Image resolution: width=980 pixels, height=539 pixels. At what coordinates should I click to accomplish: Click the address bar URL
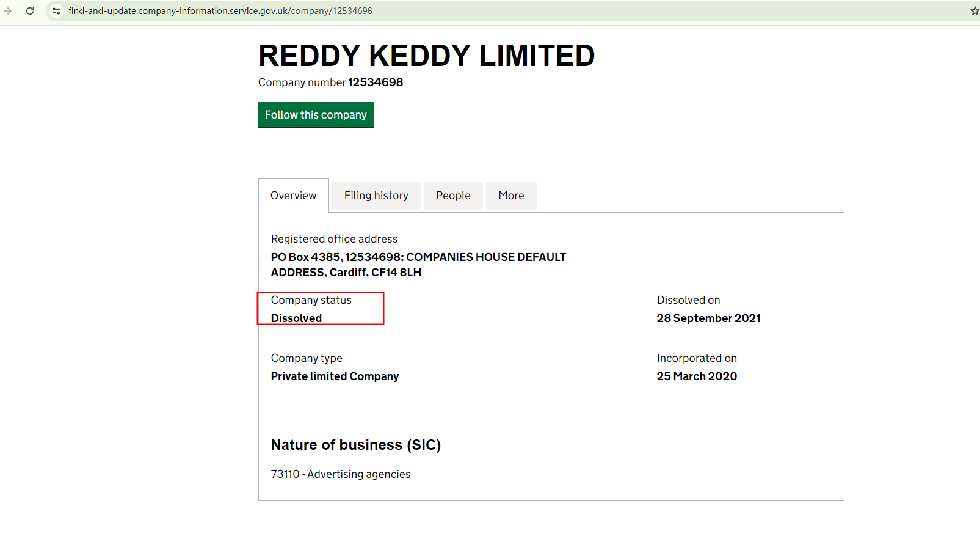point(220,11)
